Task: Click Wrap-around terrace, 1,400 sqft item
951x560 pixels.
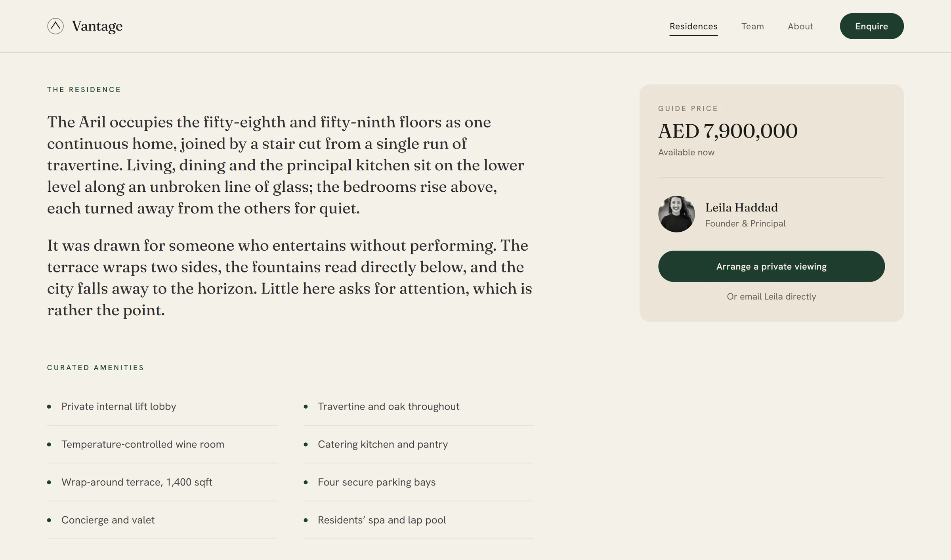Action: point(162,482)
